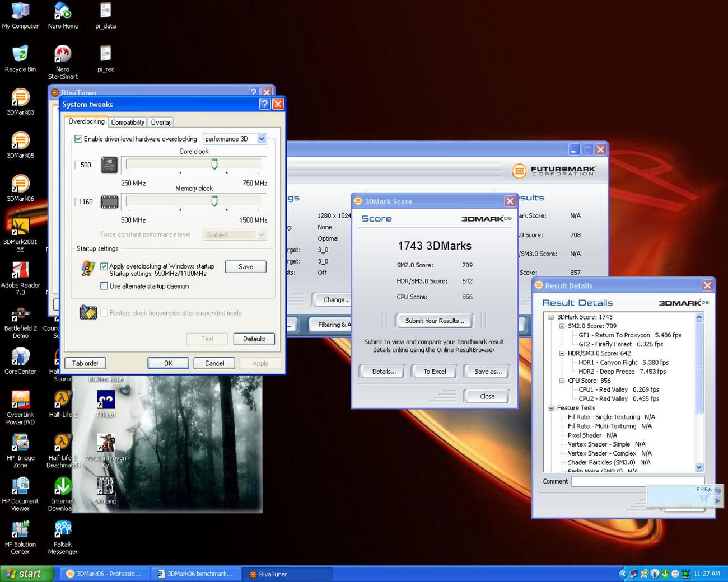Click Close in 3DMark Score dialog
728x582 pixels.
(487, 396)
